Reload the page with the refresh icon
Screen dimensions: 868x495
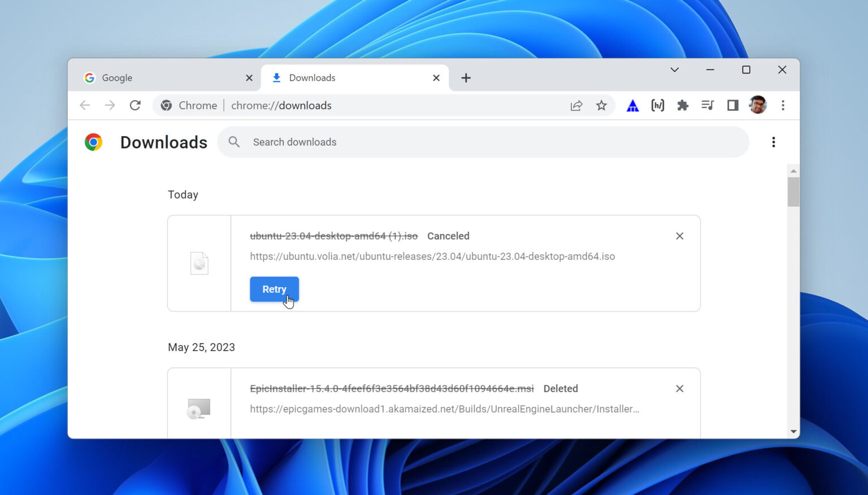click(x=135, y=105)
